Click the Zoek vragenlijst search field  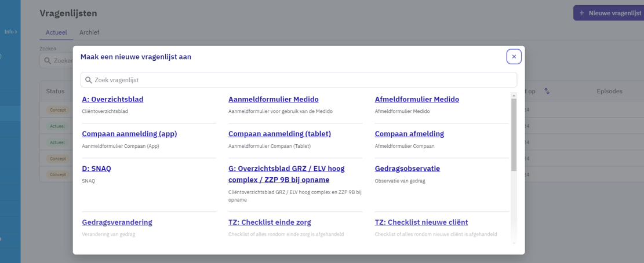tap(299, 80)
